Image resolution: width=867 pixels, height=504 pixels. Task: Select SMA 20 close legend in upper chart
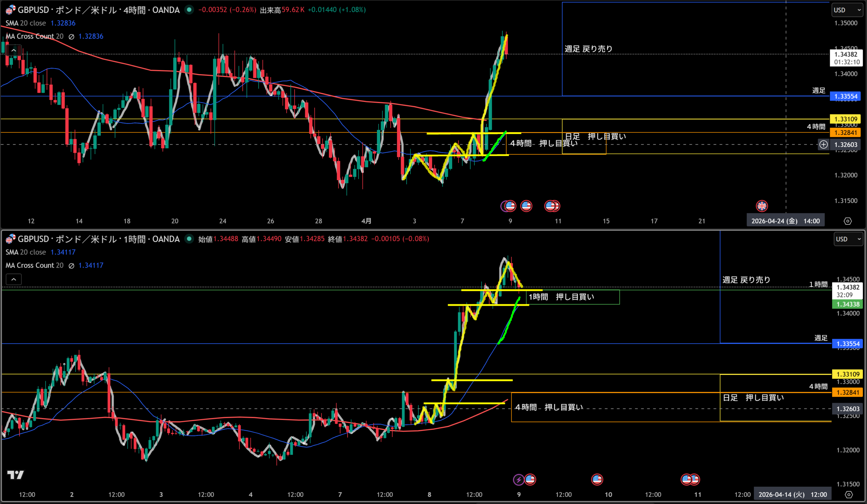point(26,23)
